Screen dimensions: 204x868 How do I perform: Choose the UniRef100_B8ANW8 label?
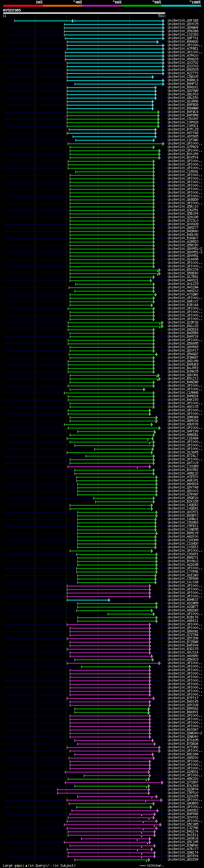coord(183,108)
